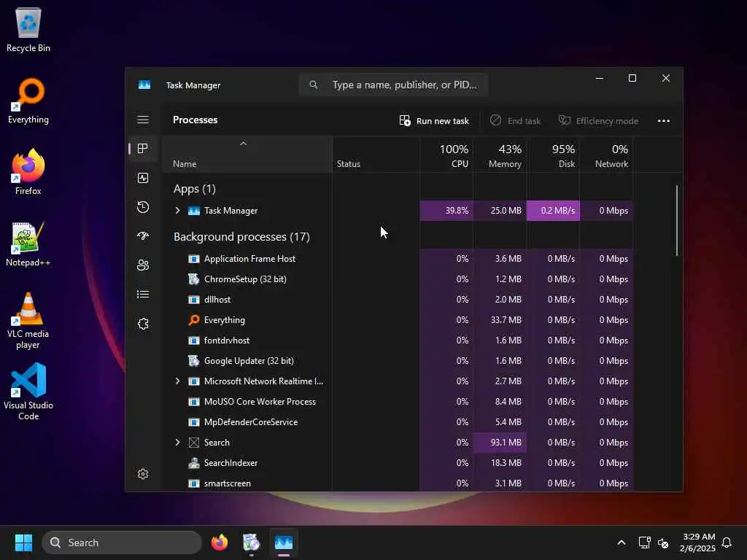Click the ChromeSetup (32 bit) process icon
This screenshot has height=560, width=747.
(x=194, y=279)
